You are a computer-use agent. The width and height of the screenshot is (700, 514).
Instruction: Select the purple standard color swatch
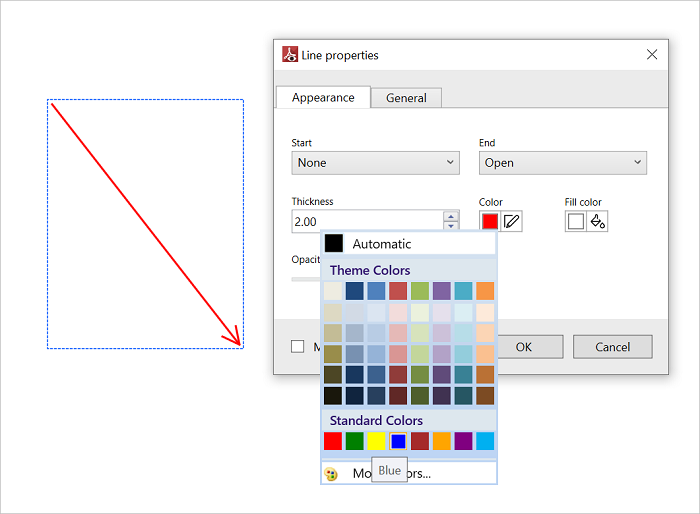(463, 440)
